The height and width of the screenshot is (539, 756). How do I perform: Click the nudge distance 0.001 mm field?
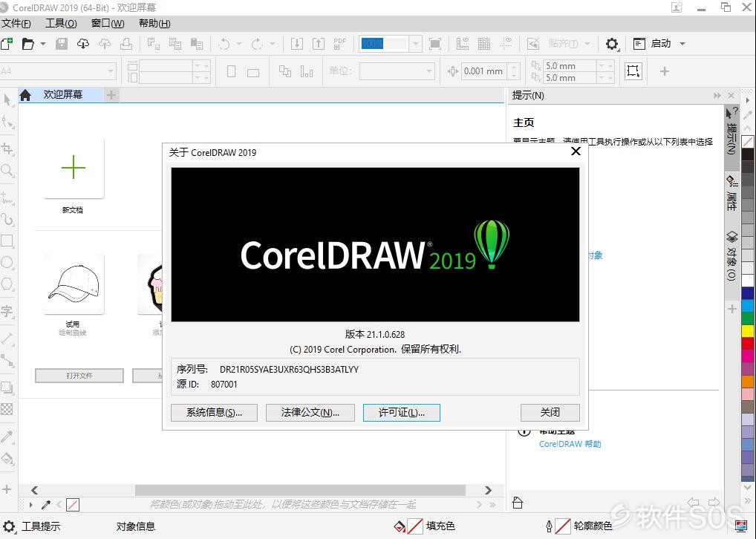[x=484, y=71]
